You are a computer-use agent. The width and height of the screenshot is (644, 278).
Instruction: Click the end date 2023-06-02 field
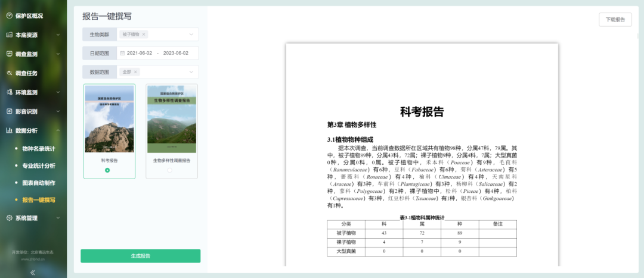coord(176,54)
